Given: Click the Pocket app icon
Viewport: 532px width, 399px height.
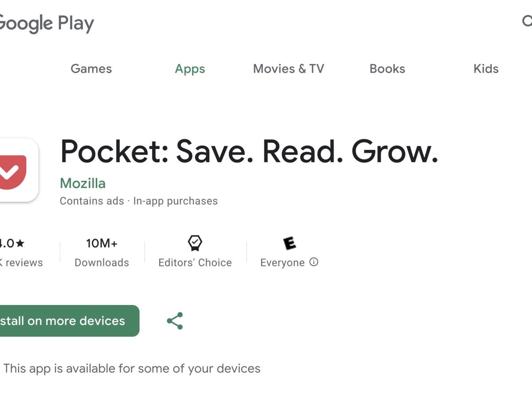Looking at the screenshot, I should [x=19, y=170].
